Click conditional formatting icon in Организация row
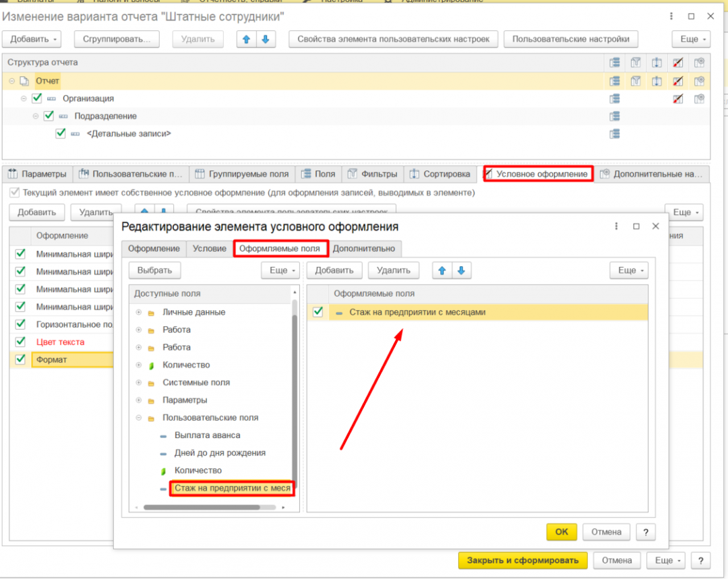 pyautogui.click(x=678, y=98)
